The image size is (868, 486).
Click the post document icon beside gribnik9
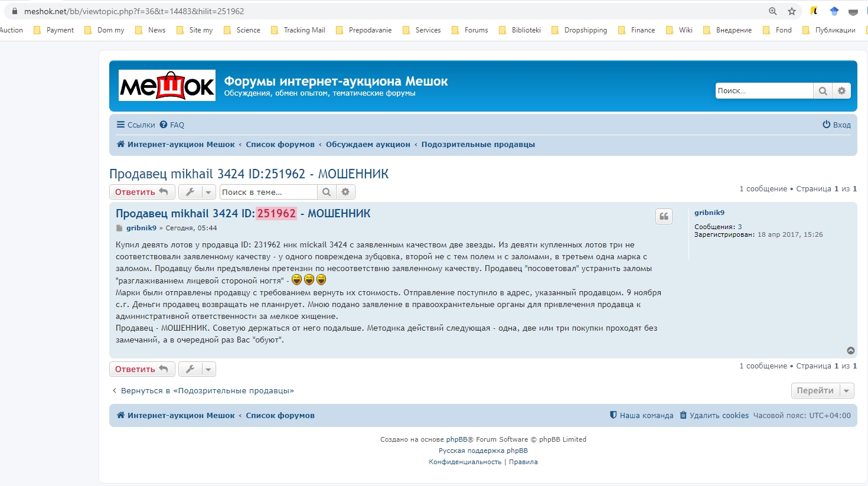click(119, 228)
